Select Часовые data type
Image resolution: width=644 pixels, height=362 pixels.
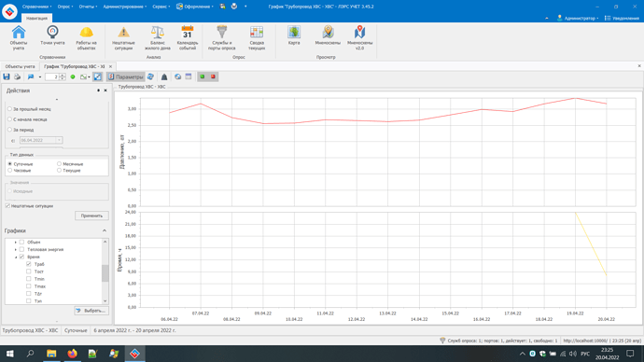(x=10, y=170)
